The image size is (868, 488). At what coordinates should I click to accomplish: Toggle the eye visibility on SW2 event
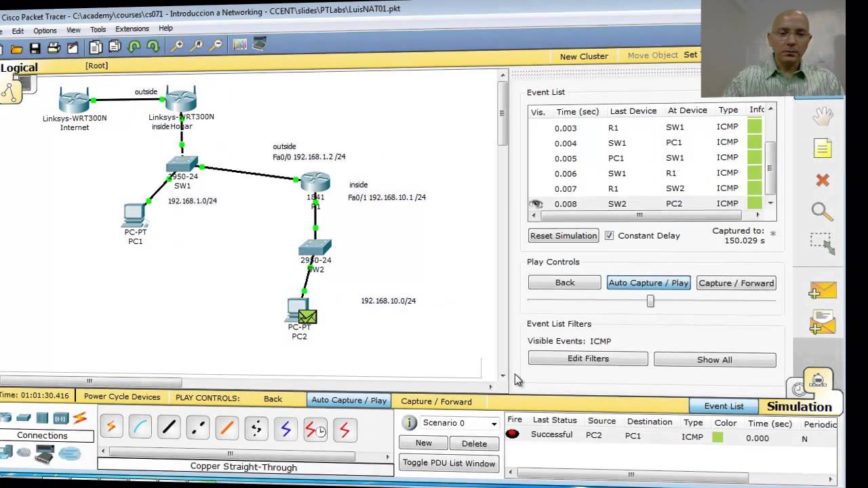pos(536,203)
